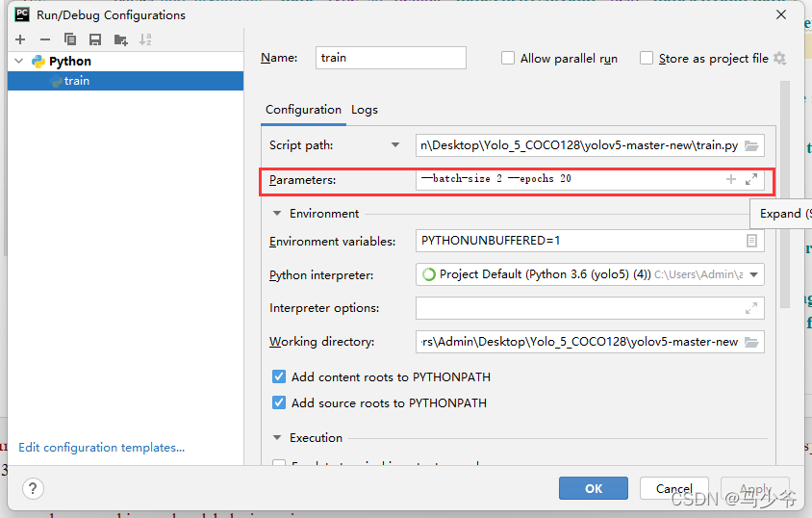Save the configuration with the disk icon
The image size is (812, 518).
(x=95, y=39)
